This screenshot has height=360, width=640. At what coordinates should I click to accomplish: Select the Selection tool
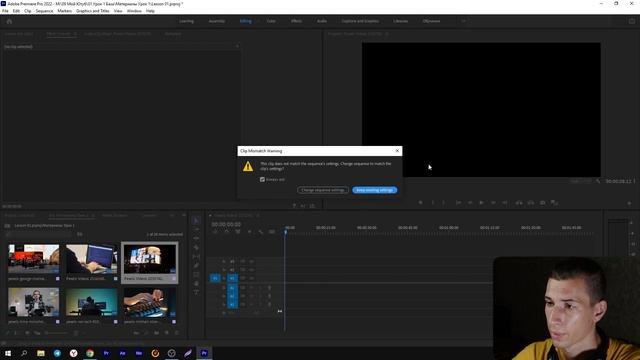click(x=196, y=220)
